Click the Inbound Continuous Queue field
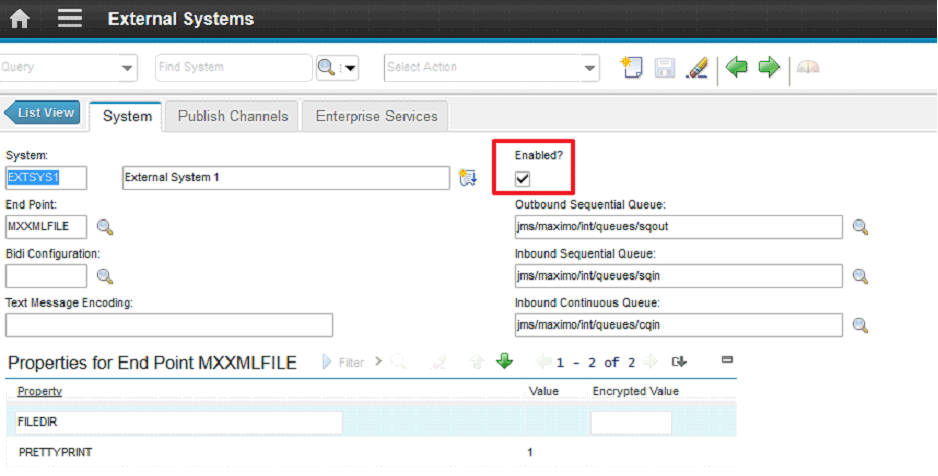 click(x=679, y=325)
